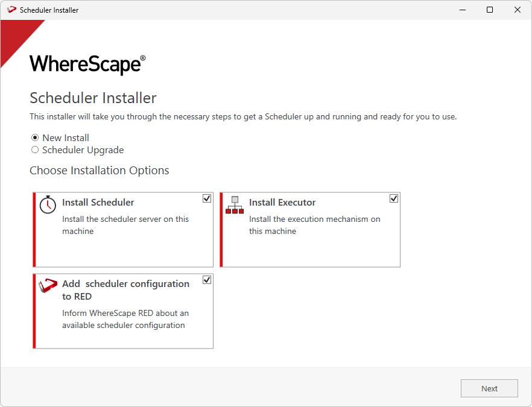The height and width of the screenshot is (407, 532).
Task: Close the Scheduler Installer window
Action: [x=518, y=10]
